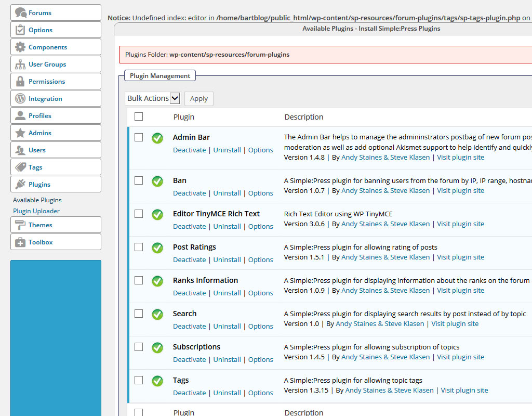Deactivate the Tags plugin
The width and height of the screenshot is (532, 416).
pos(189,393)
